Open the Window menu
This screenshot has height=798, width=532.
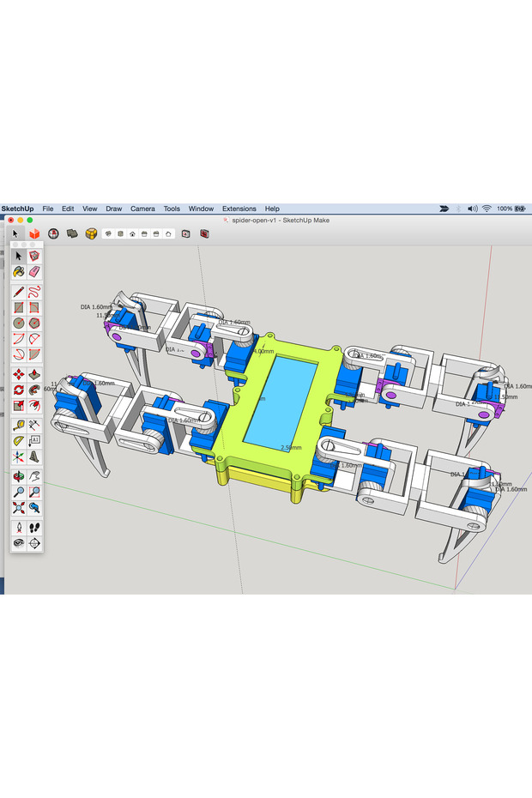(201, 209)
